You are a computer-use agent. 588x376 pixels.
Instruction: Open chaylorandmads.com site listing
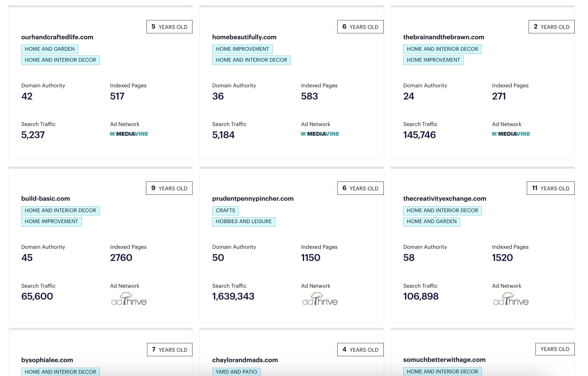point(245,360)
